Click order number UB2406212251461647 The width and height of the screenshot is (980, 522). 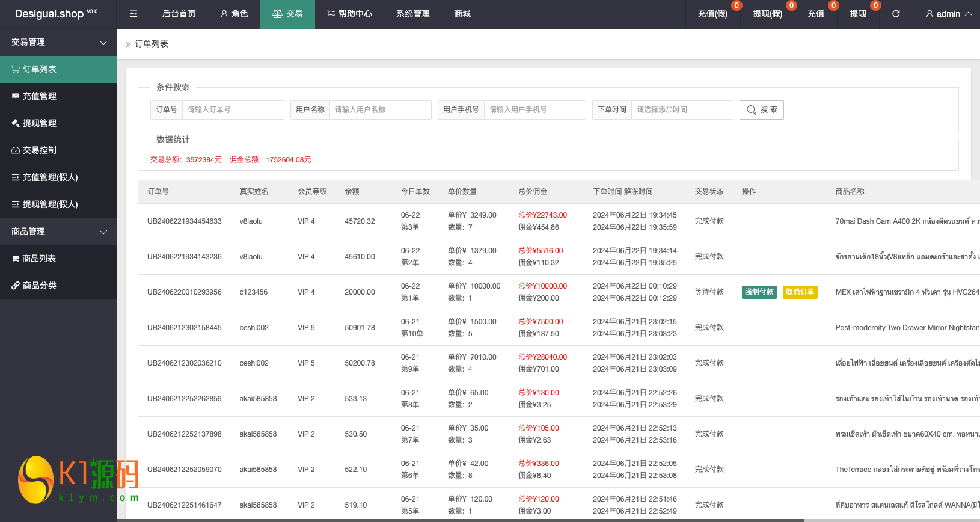[x=185, y=505]
